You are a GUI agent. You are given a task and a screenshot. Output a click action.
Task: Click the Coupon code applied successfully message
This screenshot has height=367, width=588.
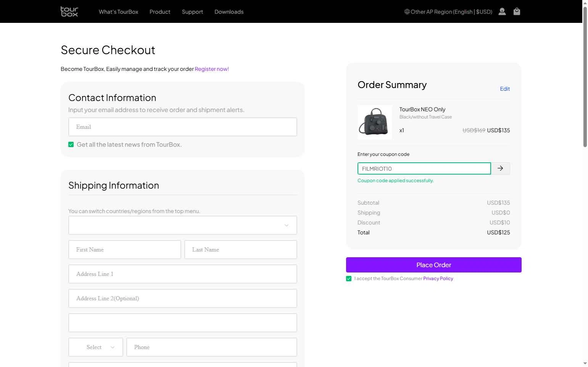396,181
